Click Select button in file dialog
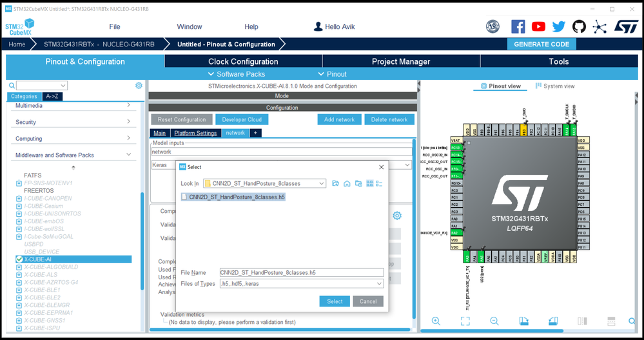The width and height of the screenshot is (644, 340). (335, 301)
